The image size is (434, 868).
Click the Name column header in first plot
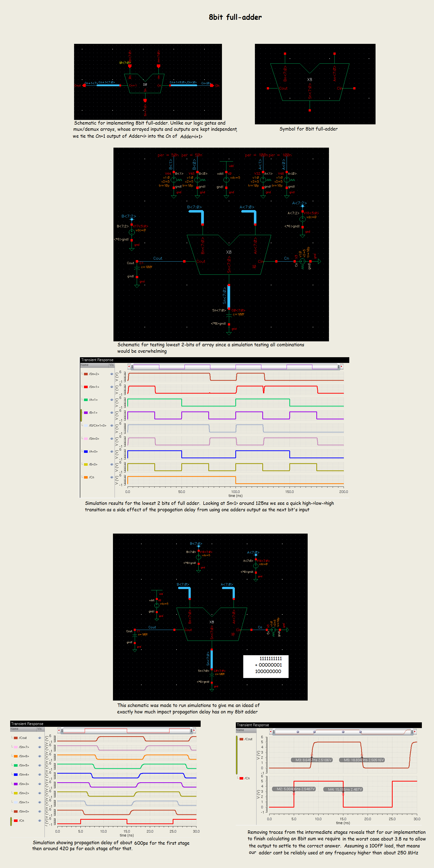pos(94,365)
